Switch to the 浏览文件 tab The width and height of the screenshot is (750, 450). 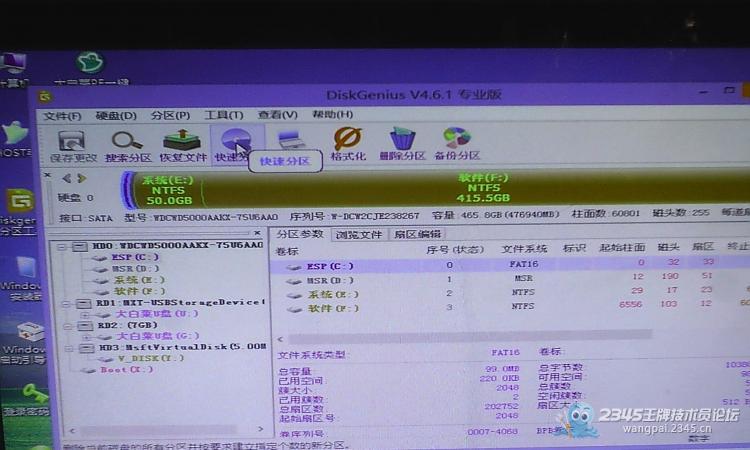(x=359, y=234)
